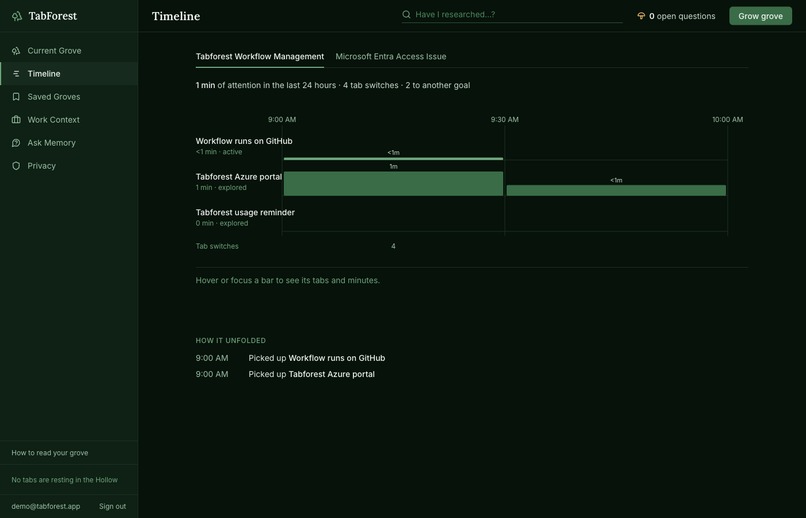The height and width of the screenshot is (518, 806).
Task: Click the tab switches count 4
Action: point(393,246)
